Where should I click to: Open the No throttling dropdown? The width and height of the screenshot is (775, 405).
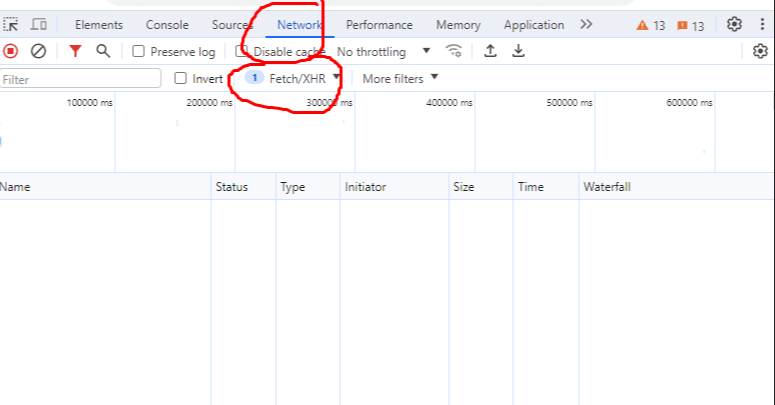tap(383, 51)
